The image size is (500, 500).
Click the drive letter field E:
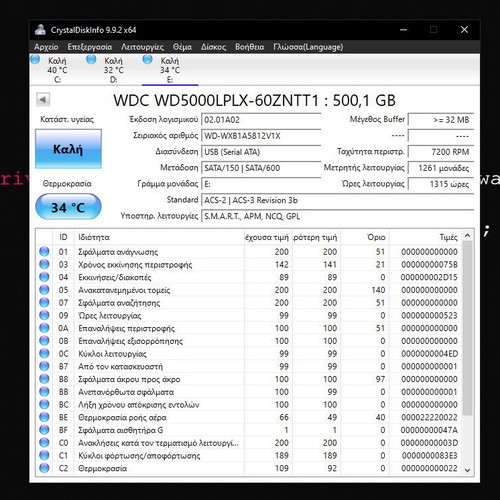261,184
